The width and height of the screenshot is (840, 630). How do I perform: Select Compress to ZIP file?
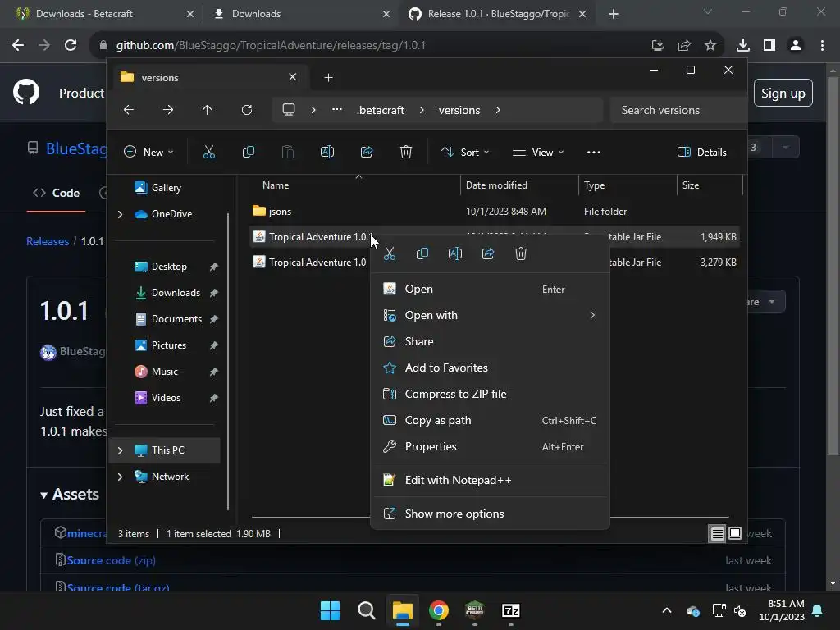tap(490, 395)
